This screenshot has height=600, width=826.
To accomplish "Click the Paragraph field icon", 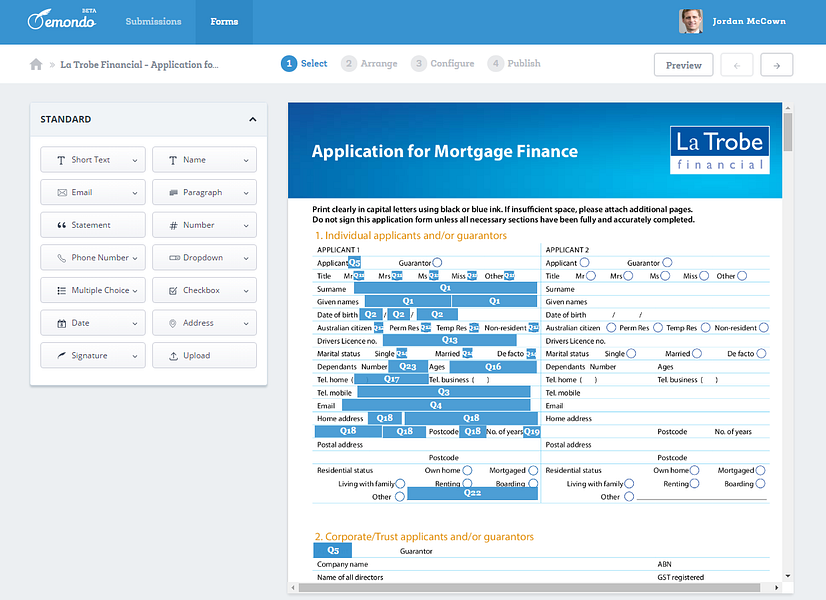I will point(173,193).
